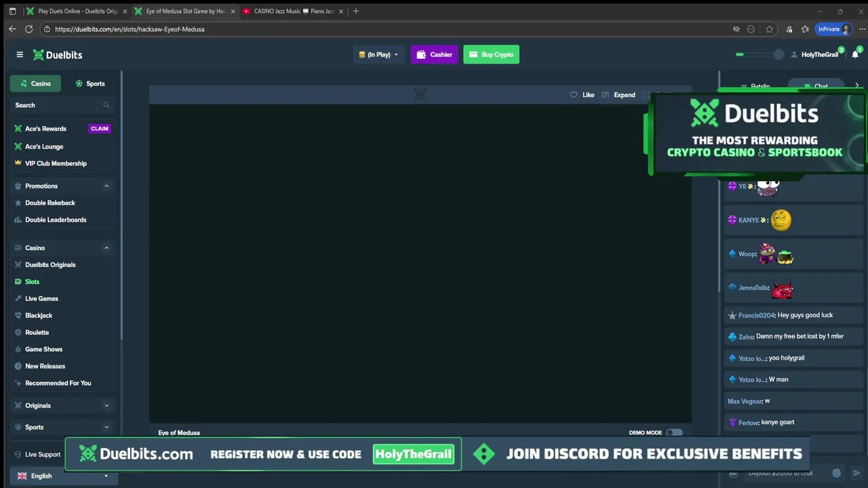Open the emoji picker in chat
The width and height of the screenshot is (868, 488).
pos(836,473)
